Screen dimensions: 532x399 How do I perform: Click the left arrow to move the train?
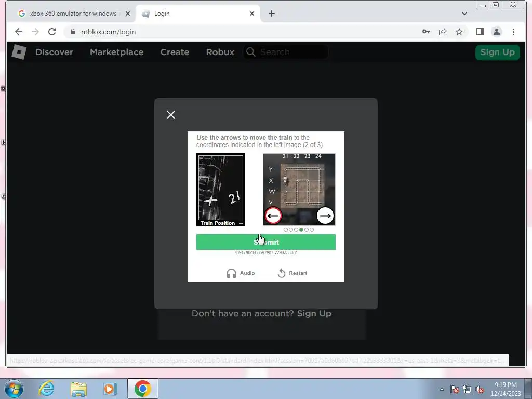coord(273,216)
